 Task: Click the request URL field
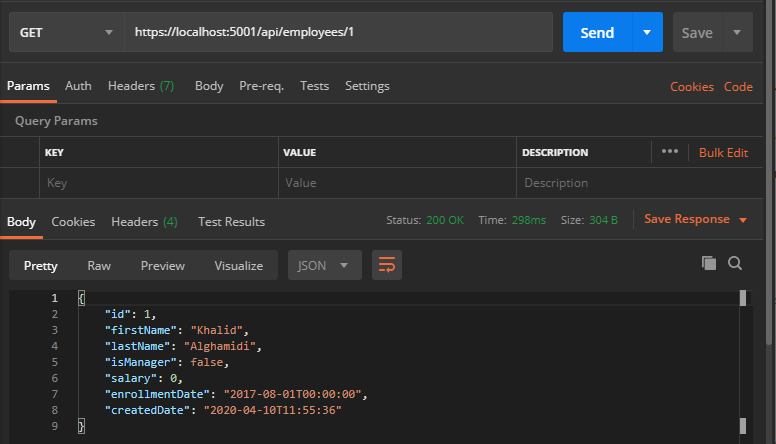339,32
